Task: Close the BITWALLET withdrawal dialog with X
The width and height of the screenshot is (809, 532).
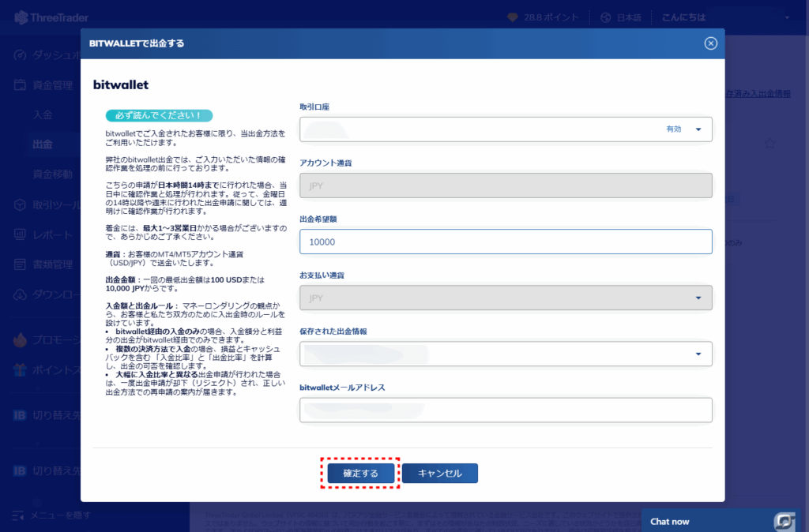Action: pos(710,43)
